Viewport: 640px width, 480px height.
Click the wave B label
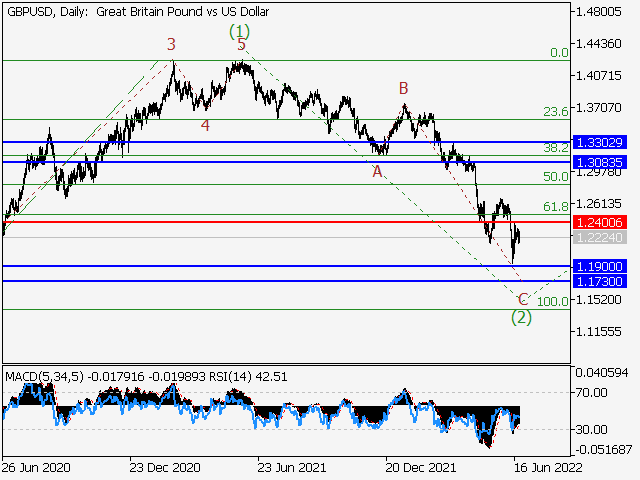click(x=403, y=88)
